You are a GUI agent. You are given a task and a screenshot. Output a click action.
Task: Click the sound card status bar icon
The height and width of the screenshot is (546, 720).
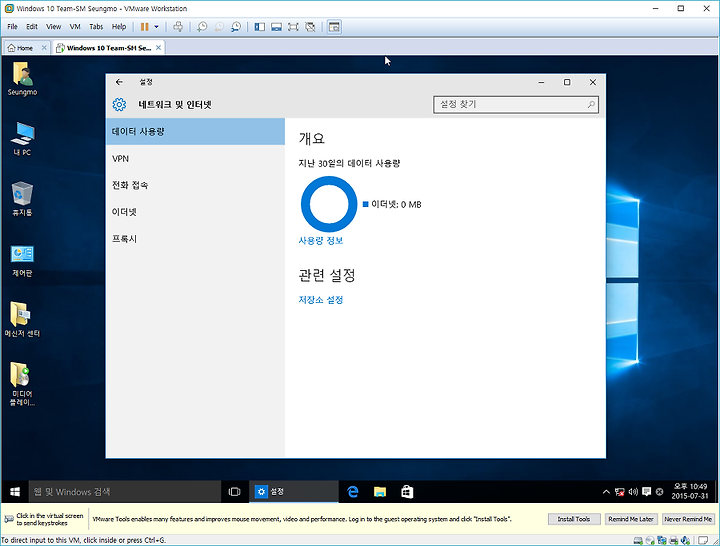tap(685, 540)
